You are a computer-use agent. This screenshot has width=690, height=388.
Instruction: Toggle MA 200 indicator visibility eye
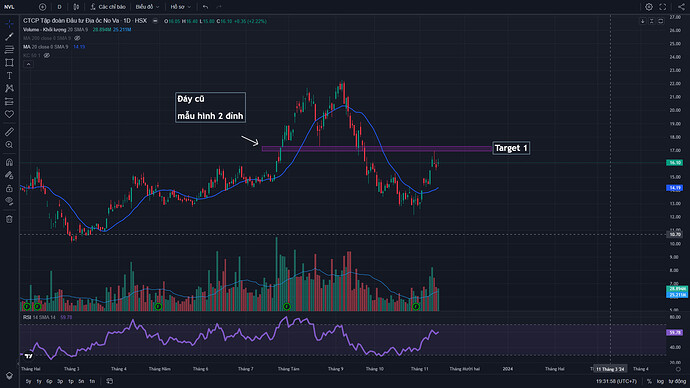pos(77,38)
